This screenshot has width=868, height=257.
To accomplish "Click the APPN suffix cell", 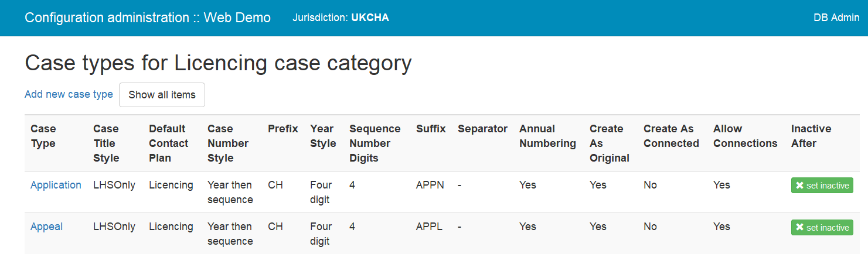I will (430, 185).
